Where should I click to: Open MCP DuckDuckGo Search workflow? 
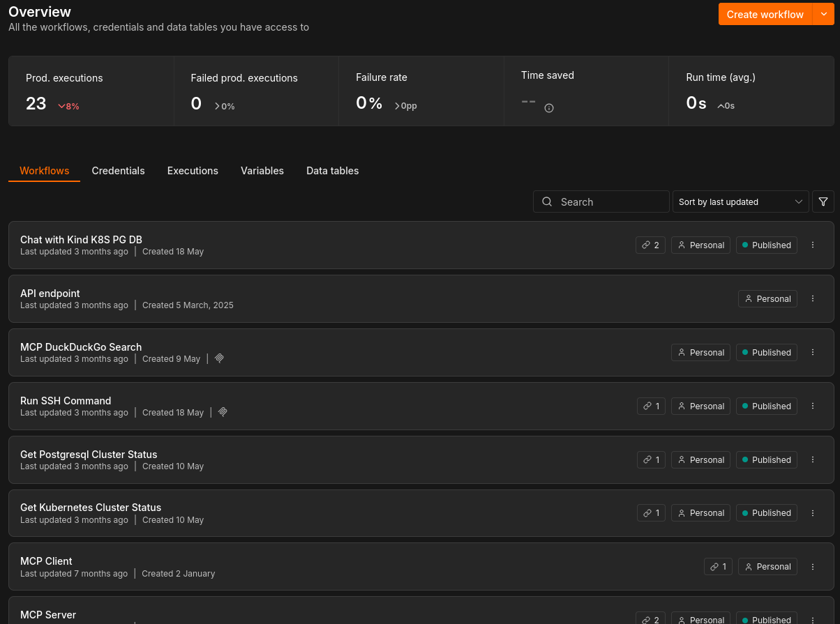pyautogui.click(x=421, y=352)
